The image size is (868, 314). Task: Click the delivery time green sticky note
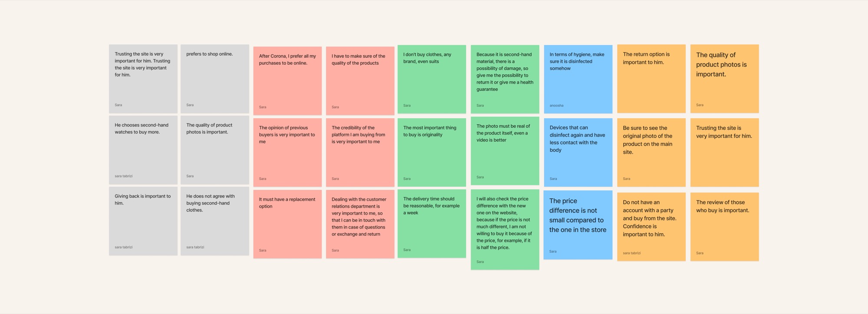point(431,224)
